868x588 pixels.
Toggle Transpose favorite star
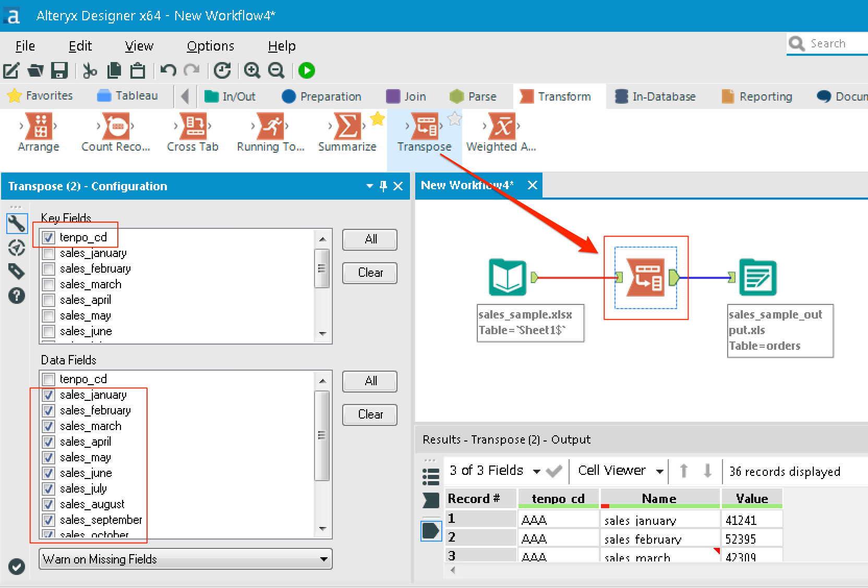pyautogui.click(x=455, y=119)
